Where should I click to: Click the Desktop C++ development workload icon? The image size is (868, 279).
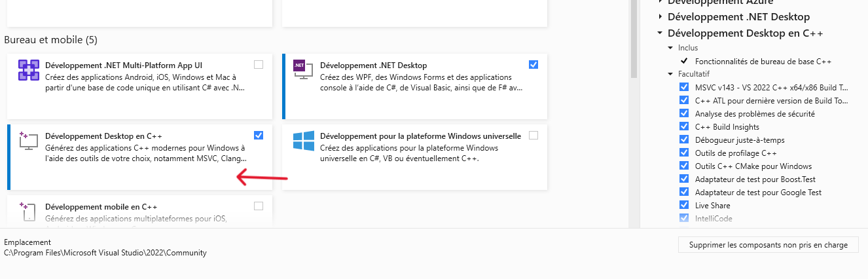click(29, 140)
